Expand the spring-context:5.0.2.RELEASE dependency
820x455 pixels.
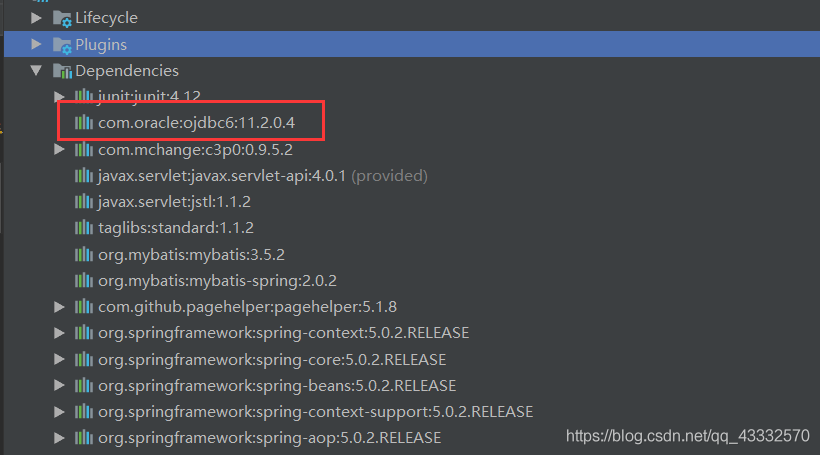(60, 333)
